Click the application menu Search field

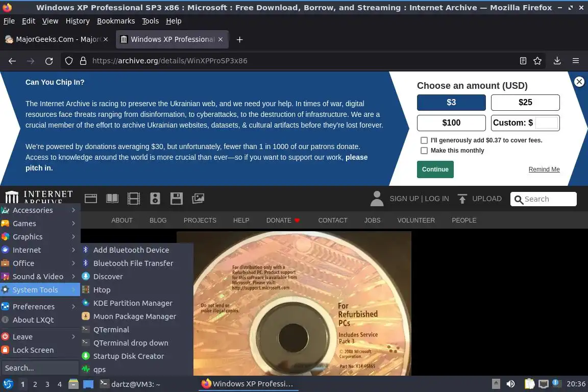click(x=39, y=368)
